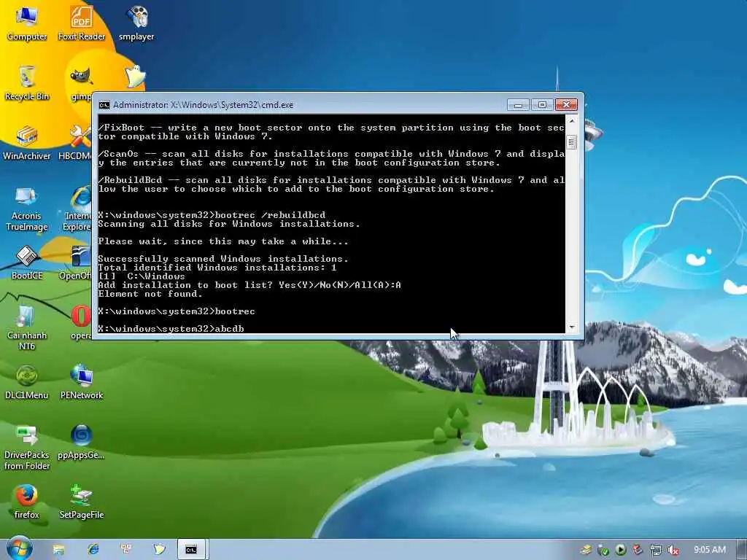Image resolution: width=747 pixels, height=560 pixels.
Task: Click the green play tray icon
Action: tap(620, 550)
